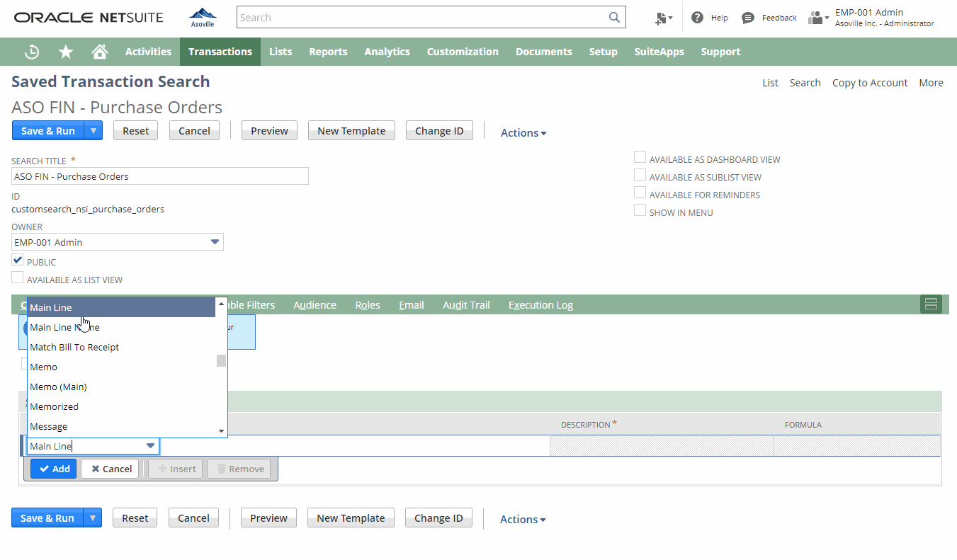Open the Customization menu
The image size is (957, 560).
click(x=463, y=52)
